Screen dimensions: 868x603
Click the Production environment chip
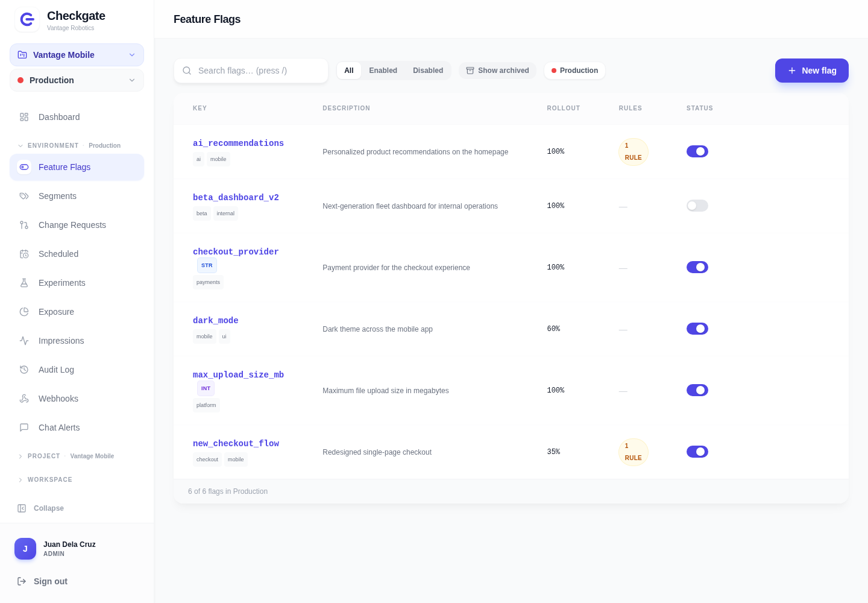574,71
